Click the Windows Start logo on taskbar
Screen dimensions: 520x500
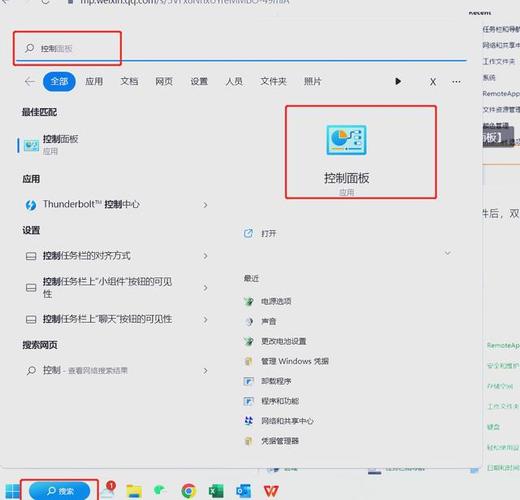coord(13,491)
